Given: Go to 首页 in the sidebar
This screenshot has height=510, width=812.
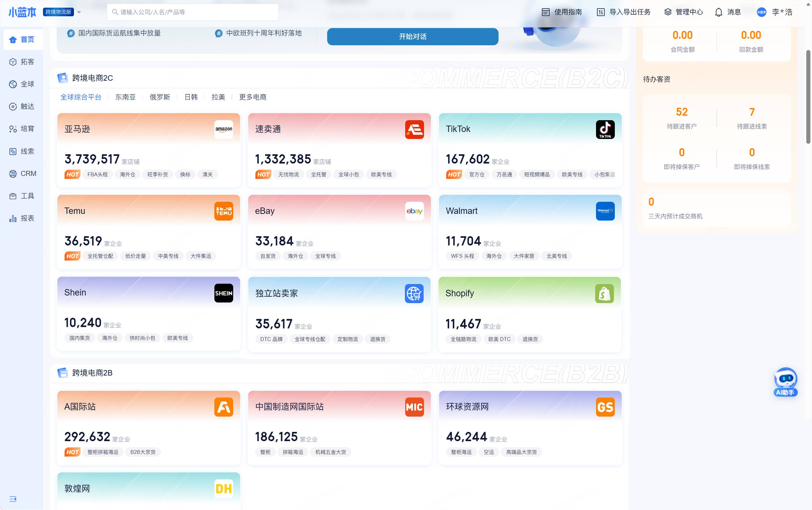Looking at the screenshot, I should tap(23, 40).
